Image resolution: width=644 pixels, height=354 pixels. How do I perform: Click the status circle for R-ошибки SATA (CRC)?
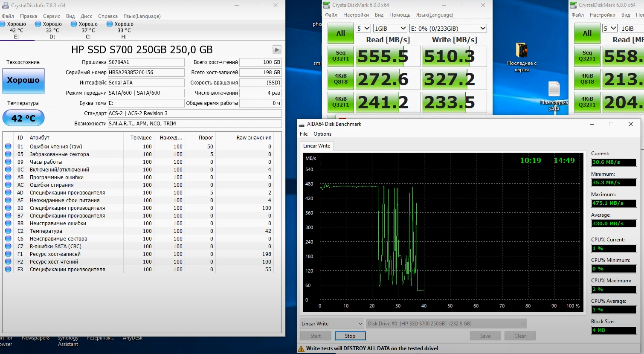[x=8, y=246]
